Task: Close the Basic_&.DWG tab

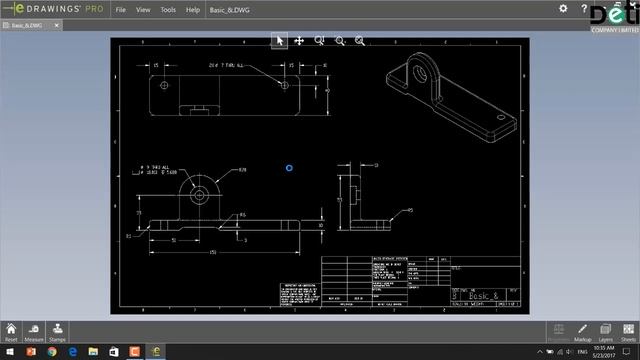Action: pyautogui.click(x=57, y=25)
